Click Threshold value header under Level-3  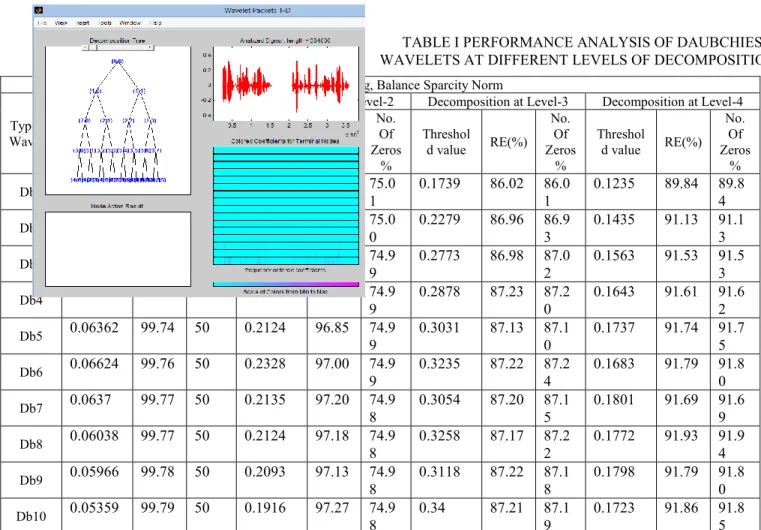[x=446, y=142]
